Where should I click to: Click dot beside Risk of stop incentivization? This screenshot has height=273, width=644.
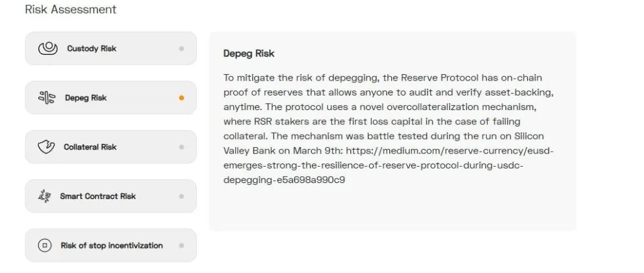181,245
